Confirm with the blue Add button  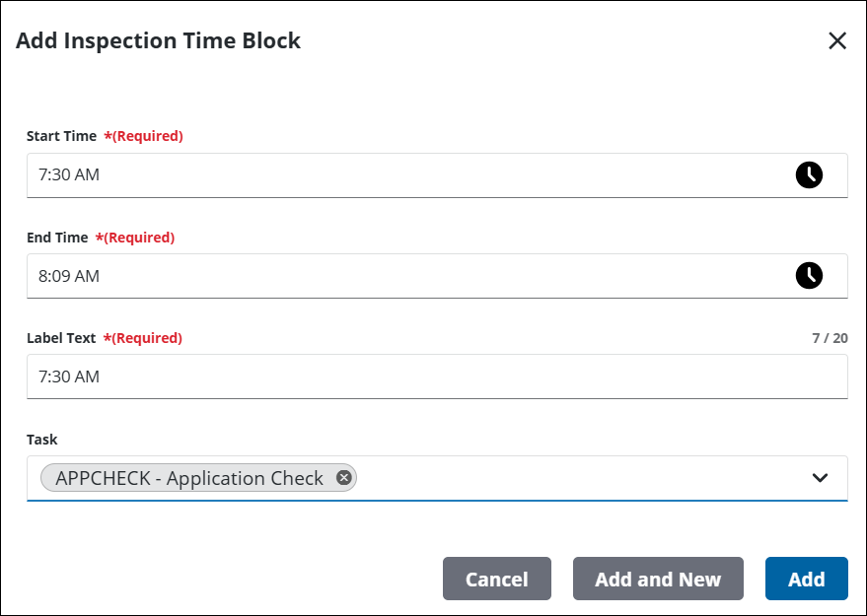806,580
